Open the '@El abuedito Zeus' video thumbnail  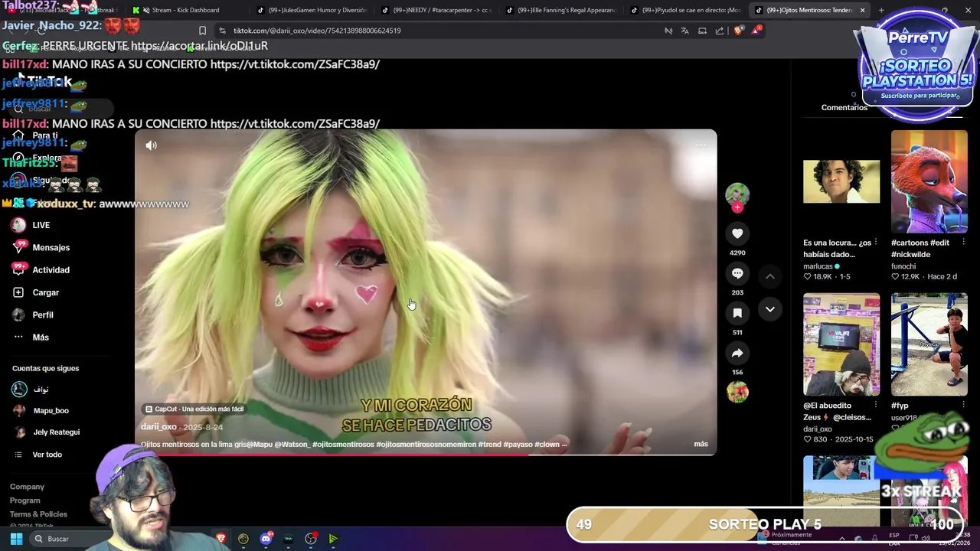(841, 344)
